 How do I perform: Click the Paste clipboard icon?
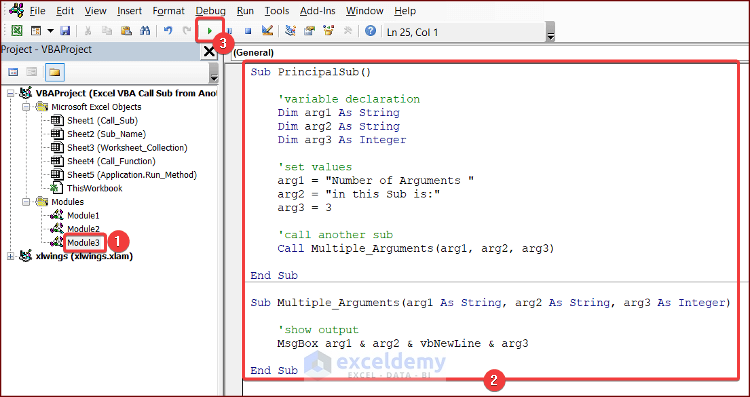[x=126, y=31]
